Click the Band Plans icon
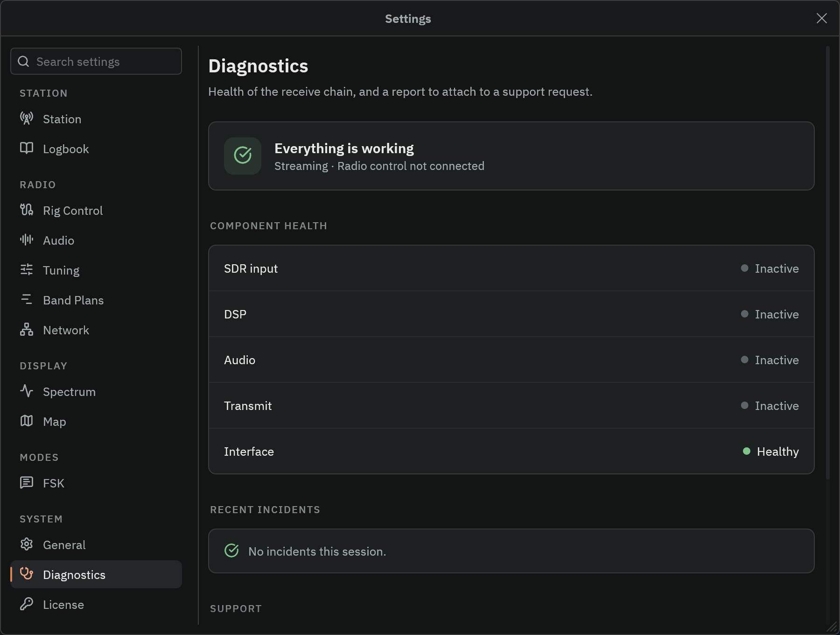840x635 pixels. coord(27,300)
